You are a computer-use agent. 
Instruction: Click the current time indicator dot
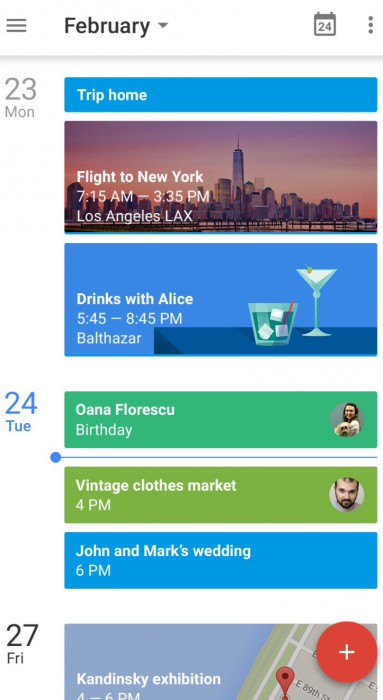point(56,457)
